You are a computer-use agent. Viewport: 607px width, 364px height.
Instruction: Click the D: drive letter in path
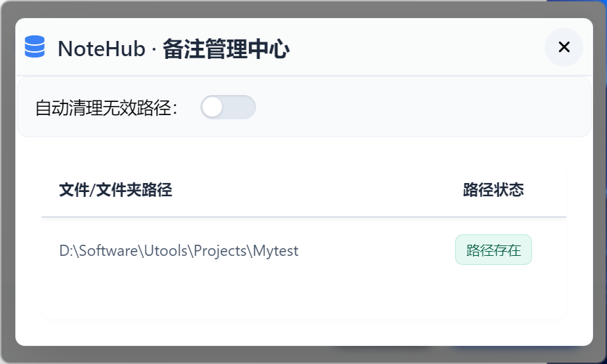65,251
